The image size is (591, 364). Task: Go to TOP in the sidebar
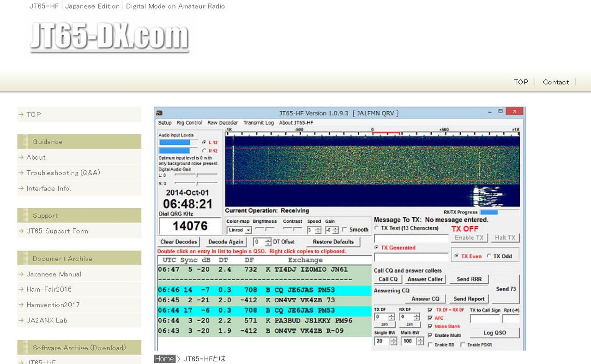point(79,114)
